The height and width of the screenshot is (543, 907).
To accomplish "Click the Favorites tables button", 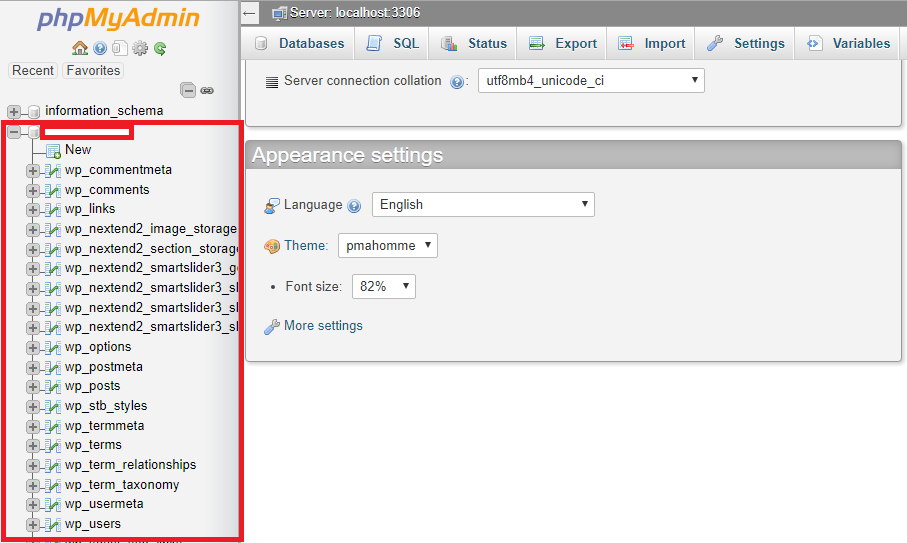I will tap(93, 71).
